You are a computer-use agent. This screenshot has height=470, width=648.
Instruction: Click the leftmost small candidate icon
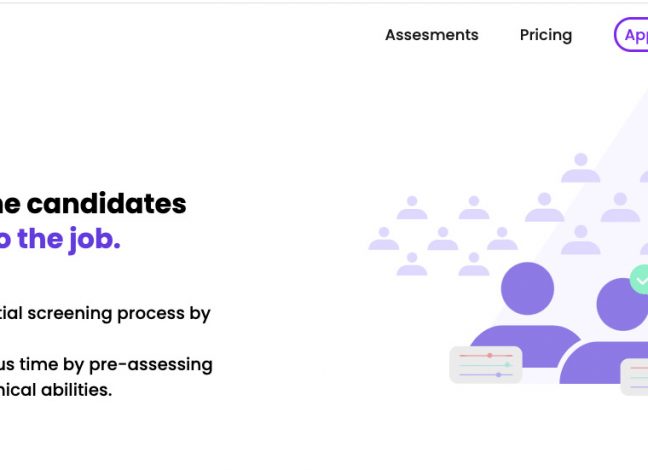(x=384, y=239)
